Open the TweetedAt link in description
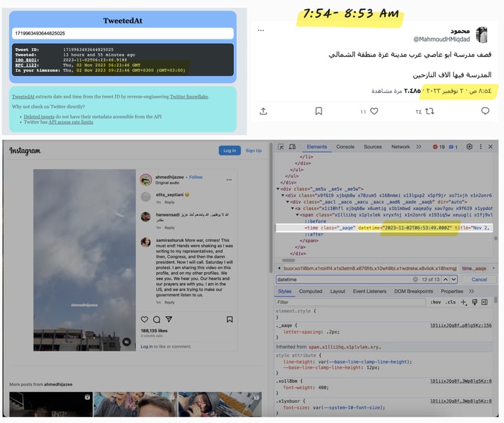The image size is (504, 423). tap(23, 96)
